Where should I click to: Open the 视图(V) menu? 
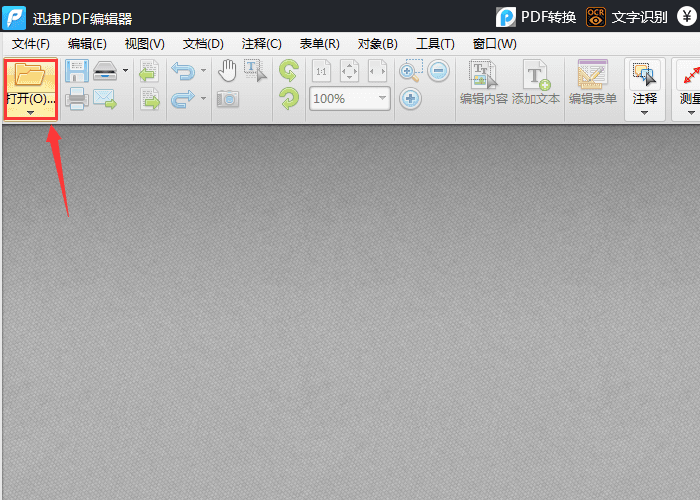click(x=145, y=44)
